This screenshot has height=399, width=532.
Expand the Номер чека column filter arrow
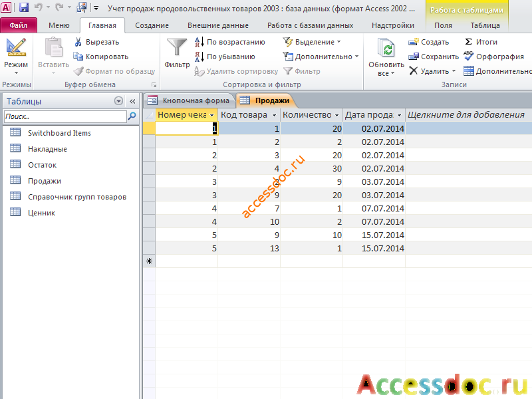(x=211, y=115)
